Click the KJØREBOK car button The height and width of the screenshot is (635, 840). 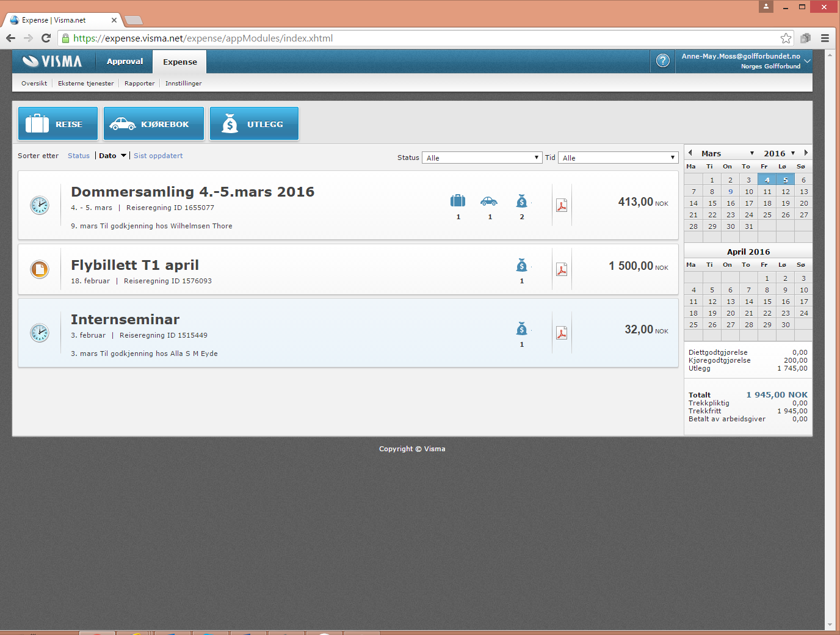coord(154,124)
